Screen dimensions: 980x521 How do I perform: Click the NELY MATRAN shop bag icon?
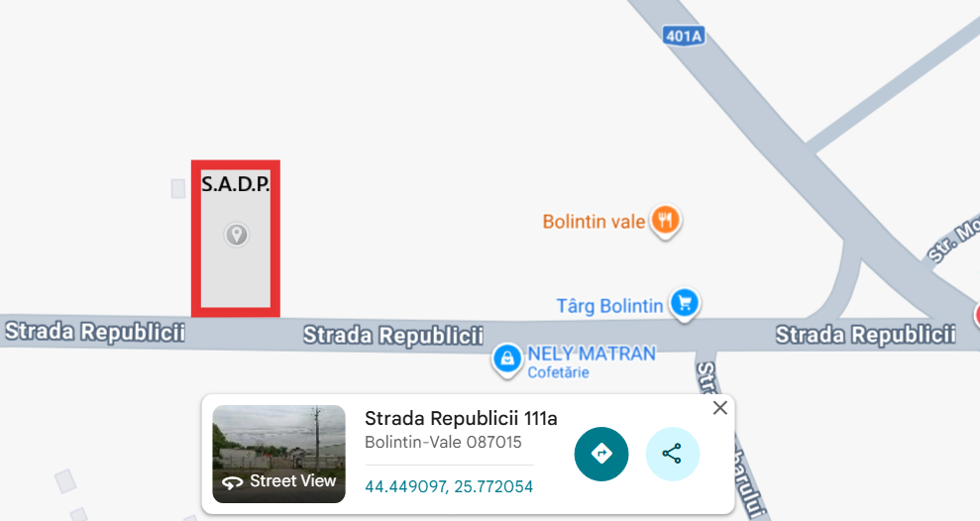507,360
